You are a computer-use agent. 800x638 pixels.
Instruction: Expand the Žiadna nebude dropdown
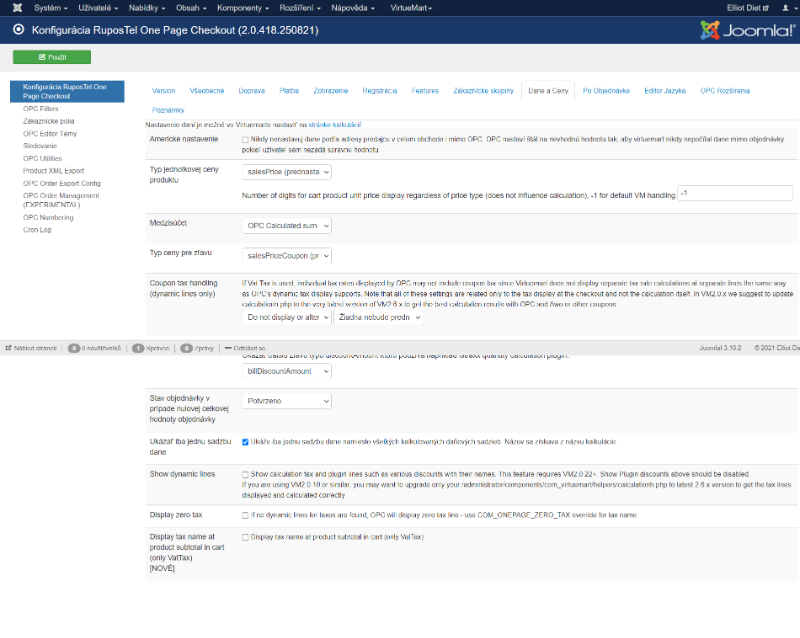point(379,317)
